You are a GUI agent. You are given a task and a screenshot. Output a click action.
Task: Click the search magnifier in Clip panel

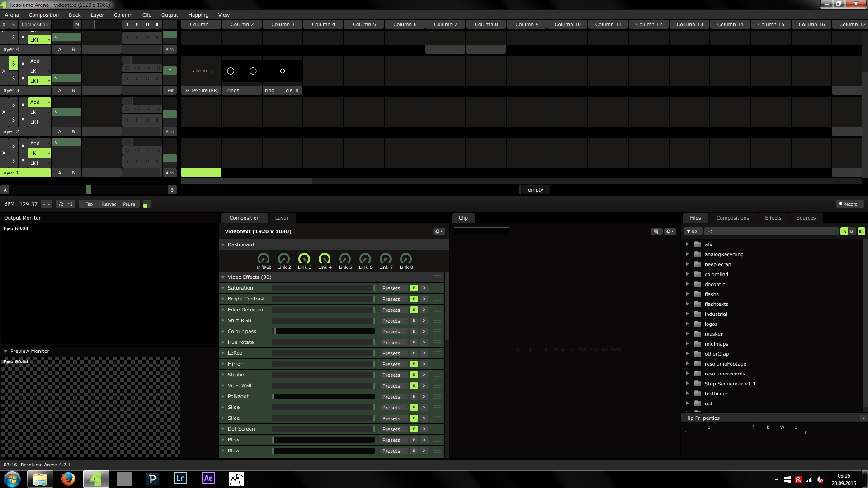[x=656, y=231]
